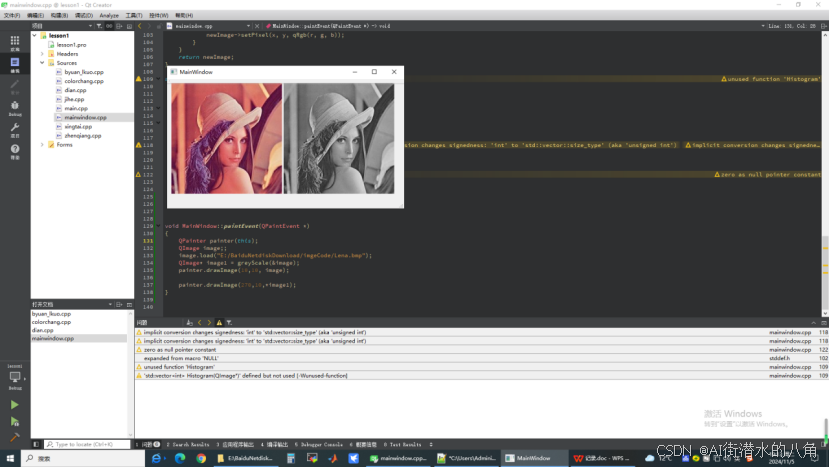Select zhenqiang.cpp in Sources tree
This screenshot has width=830, height=467.
click(x=83, y=136)
